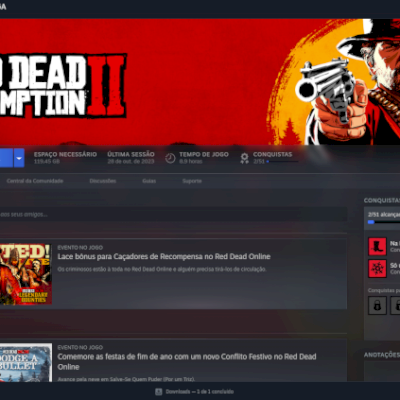Screen dimensions: 400x400
Task: Click the 'Evento no jogo' label above Lace bônus
Action: [x=80, y=248]
